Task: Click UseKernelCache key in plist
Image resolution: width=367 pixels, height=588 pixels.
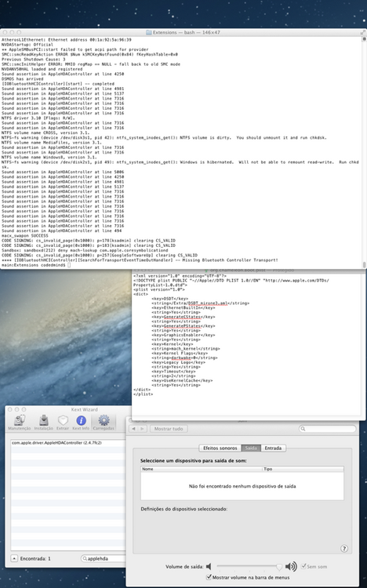Action: [x=182, y=380]
